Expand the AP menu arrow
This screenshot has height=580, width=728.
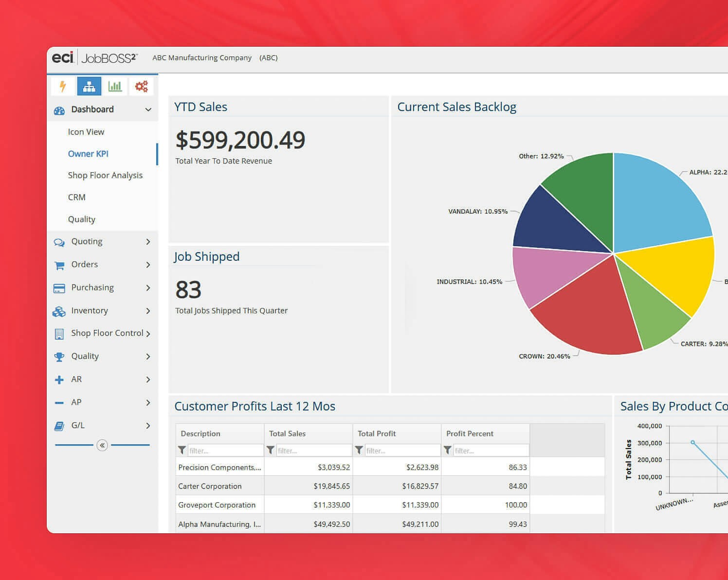[x=148, y=402]
